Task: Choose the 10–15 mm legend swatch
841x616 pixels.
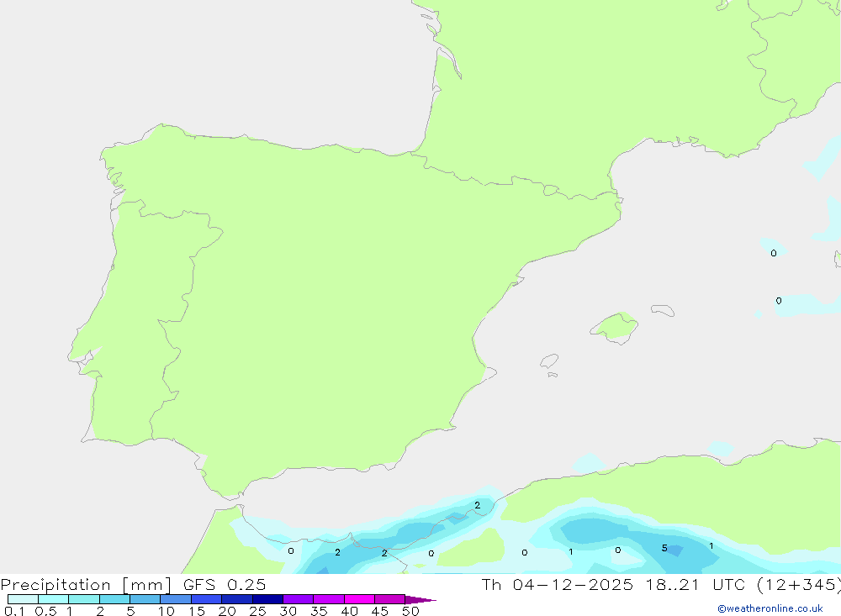Action: 176,599
